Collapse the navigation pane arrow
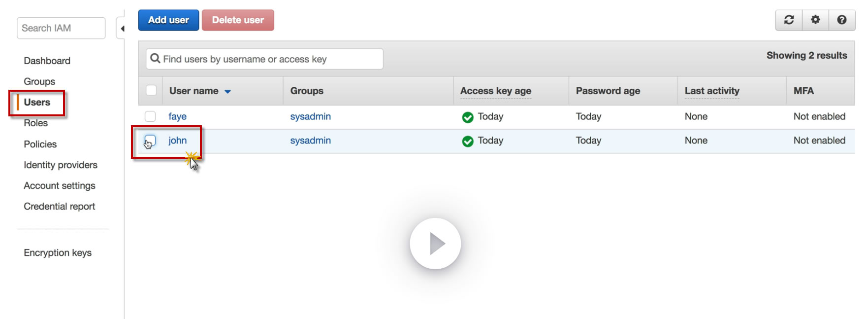The width and height of the screenshot is (868, 319). pos(122,29)
